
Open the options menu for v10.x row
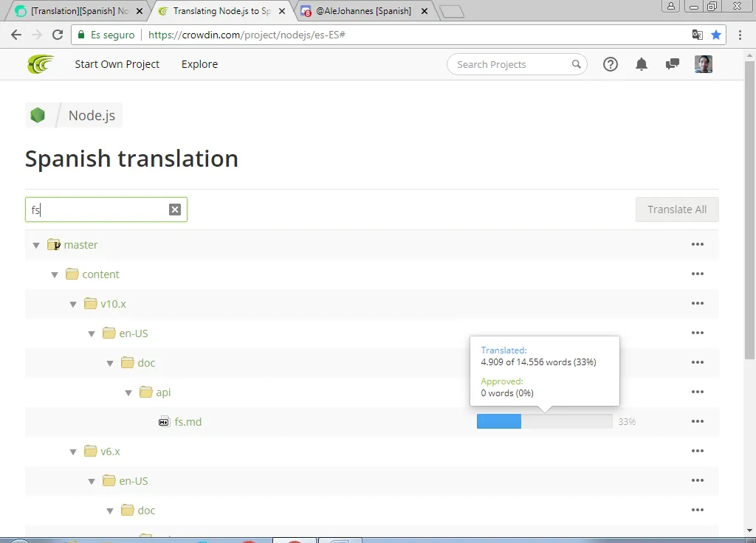tap(698, 303)
